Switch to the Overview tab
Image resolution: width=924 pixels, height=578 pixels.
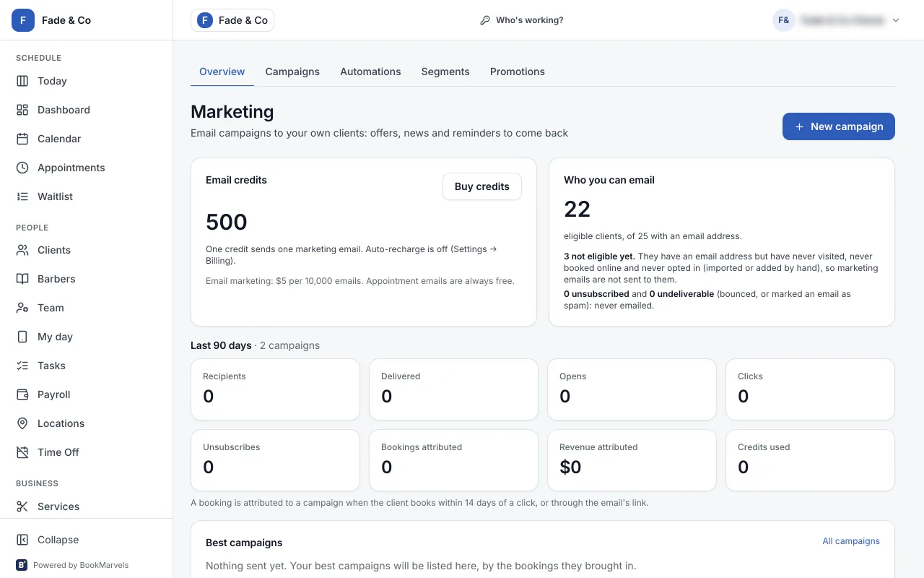(222, 72)
